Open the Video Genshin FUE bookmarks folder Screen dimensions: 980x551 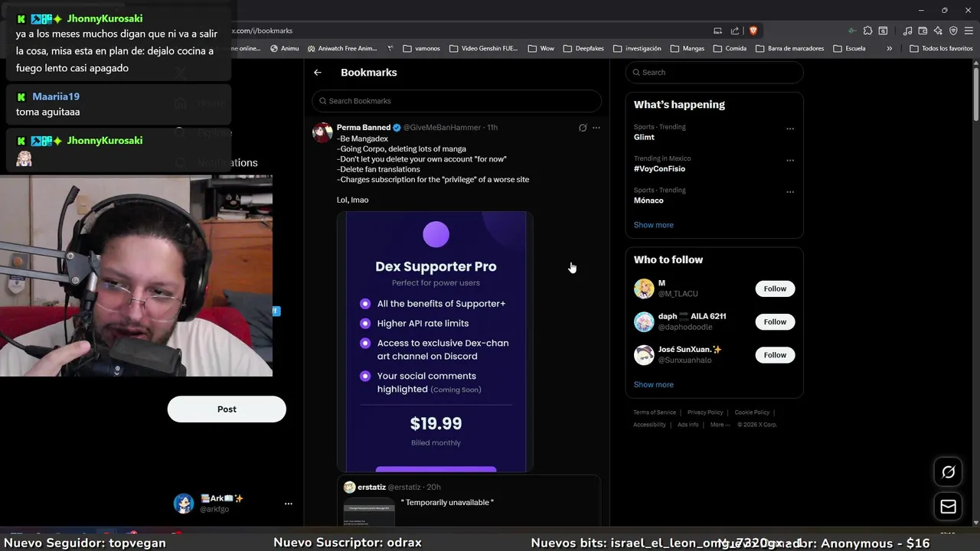click(x=483, y=48)
